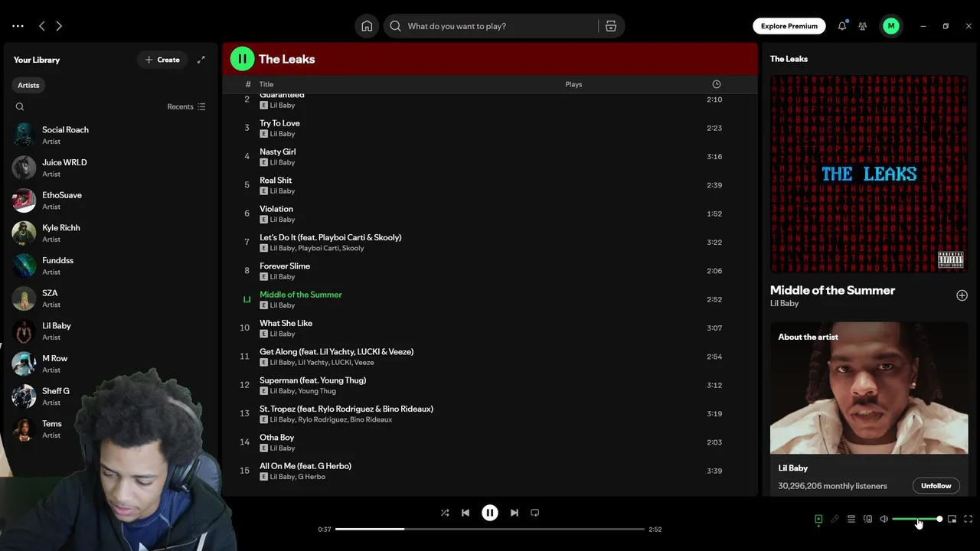Screen dimensions: 980x551
Task: Open Juice WRLD in library
Action: click(109, 168)
